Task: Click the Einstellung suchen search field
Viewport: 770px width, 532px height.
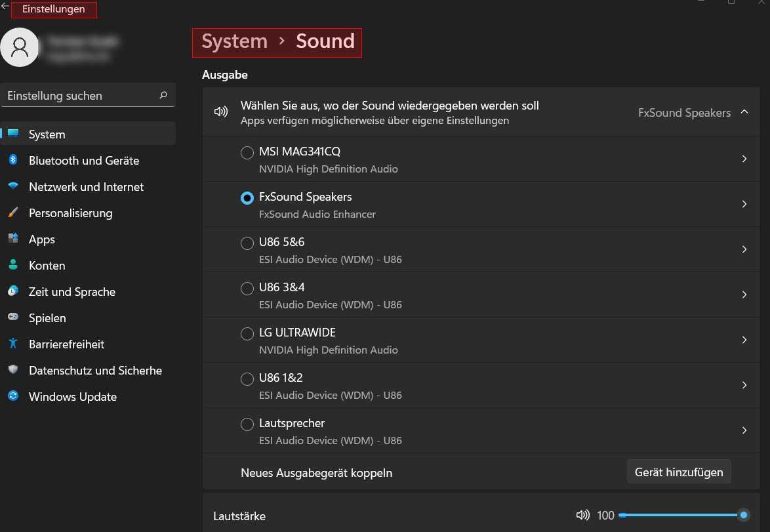Action: [79, 96]
